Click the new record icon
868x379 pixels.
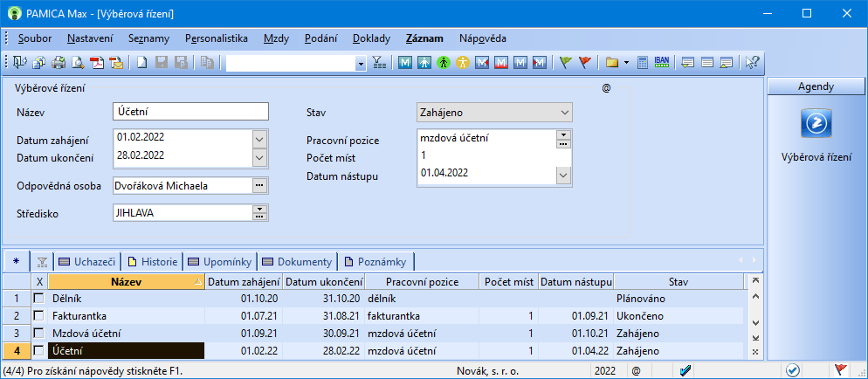(141, 63)
